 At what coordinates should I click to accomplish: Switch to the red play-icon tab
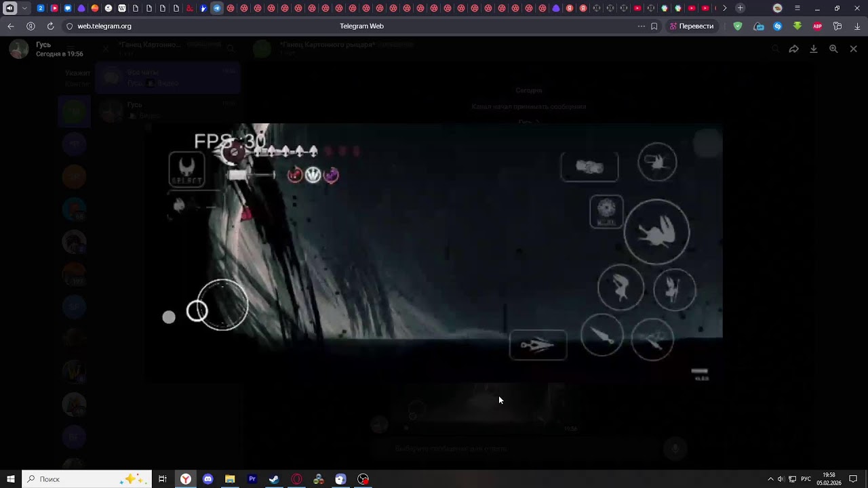point(54,8)
